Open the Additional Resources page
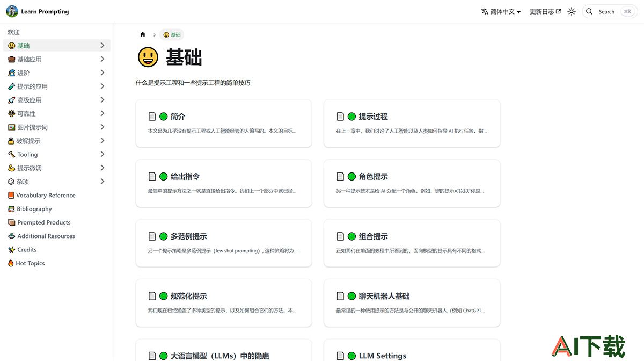644x361 pixels. point(46,236)
